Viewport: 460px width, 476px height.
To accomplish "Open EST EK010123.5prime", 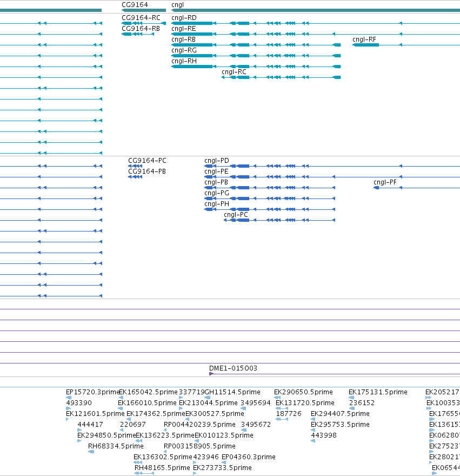I will (x=224, y=435).
